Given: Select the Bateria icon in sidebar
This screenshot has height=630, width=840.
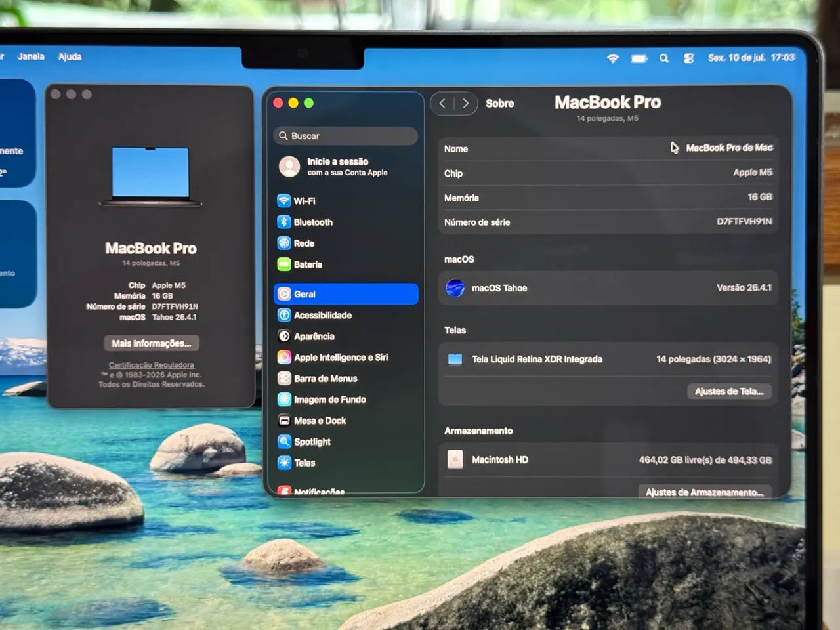Looking at the screenshot, I should [x=284, y=264].
